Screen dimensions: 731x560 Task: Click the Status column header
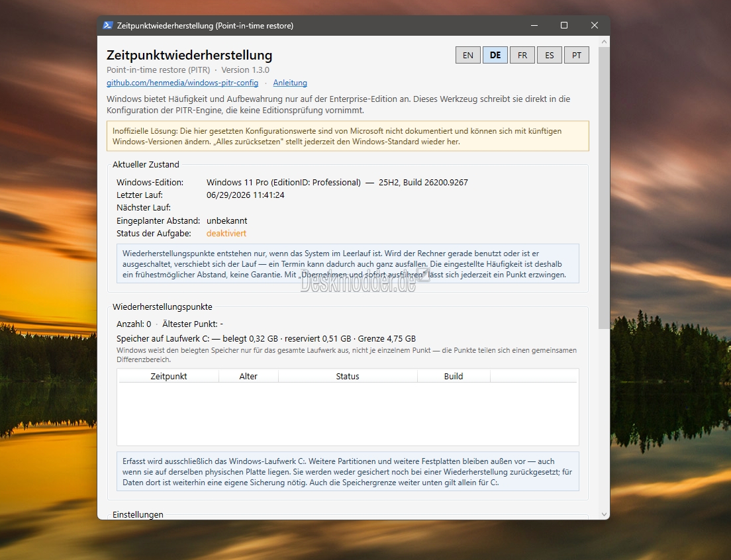pyautogui.click(x=348, y=376)
